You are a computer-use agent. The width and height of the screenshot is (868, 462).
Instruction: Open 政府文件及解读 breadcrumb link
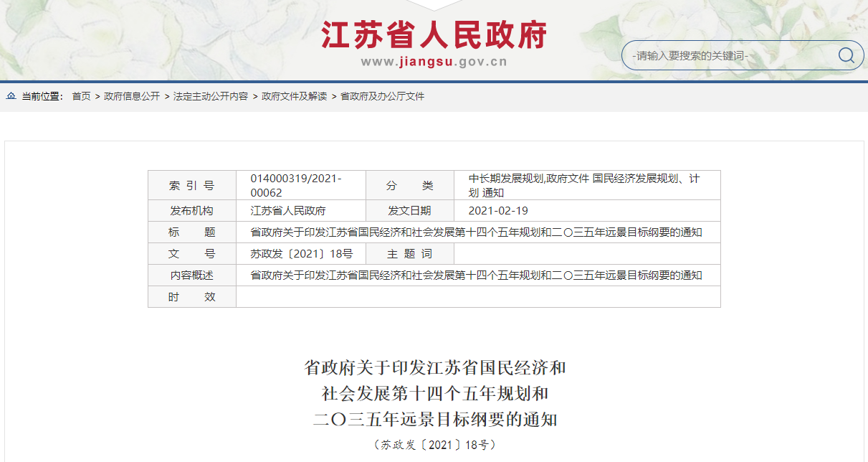(294, 96)
